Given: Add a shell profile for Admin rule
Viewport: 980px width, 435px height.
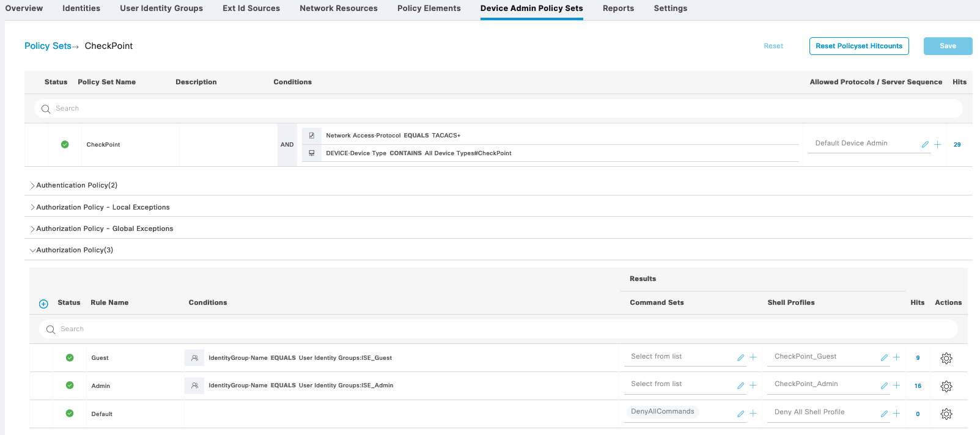Looking at the screenshot, I should pos(896,386).
